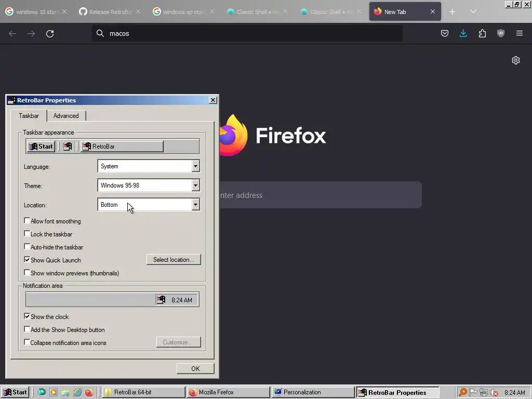Click the preview Start button in Taskbar appearance
532x399 pixels.
click(41, 146)
